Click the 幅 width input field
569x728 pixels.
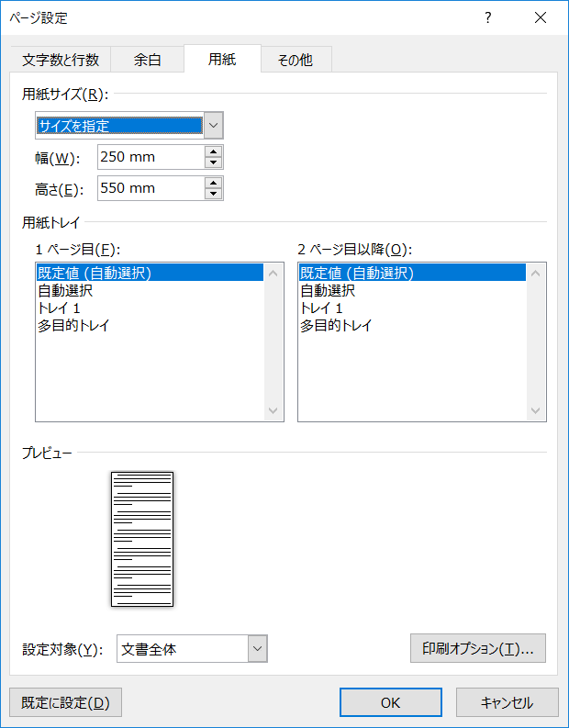(x=150, y=157)
